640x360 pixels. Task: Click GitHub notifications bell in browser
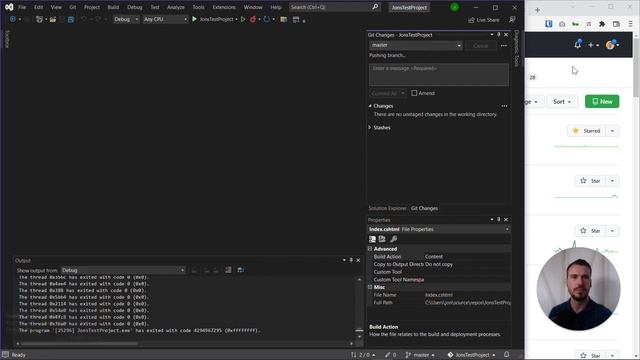[578, 44]
